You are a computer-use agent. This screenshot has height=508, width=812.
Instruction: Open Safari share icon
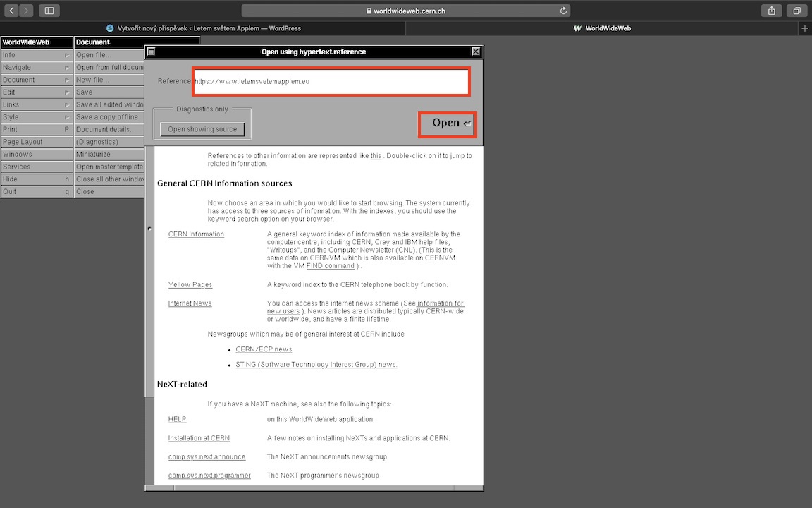click(772, 11)
